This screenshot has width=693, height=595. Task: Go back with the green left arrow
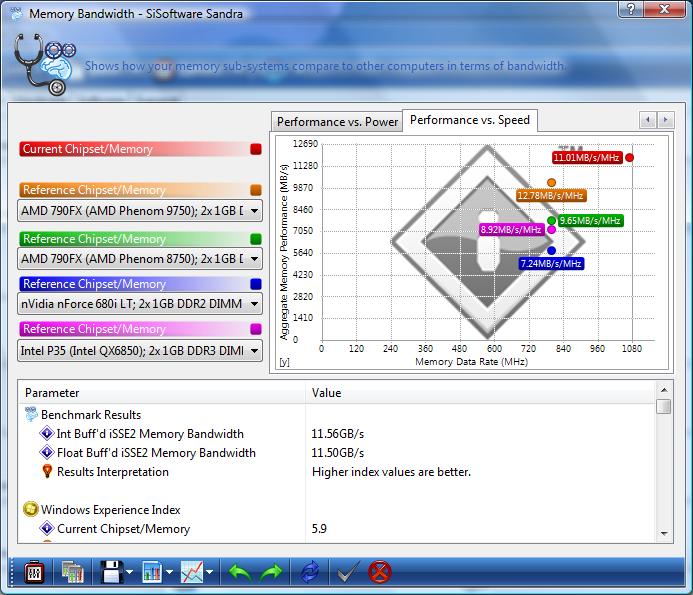[240, 573]
